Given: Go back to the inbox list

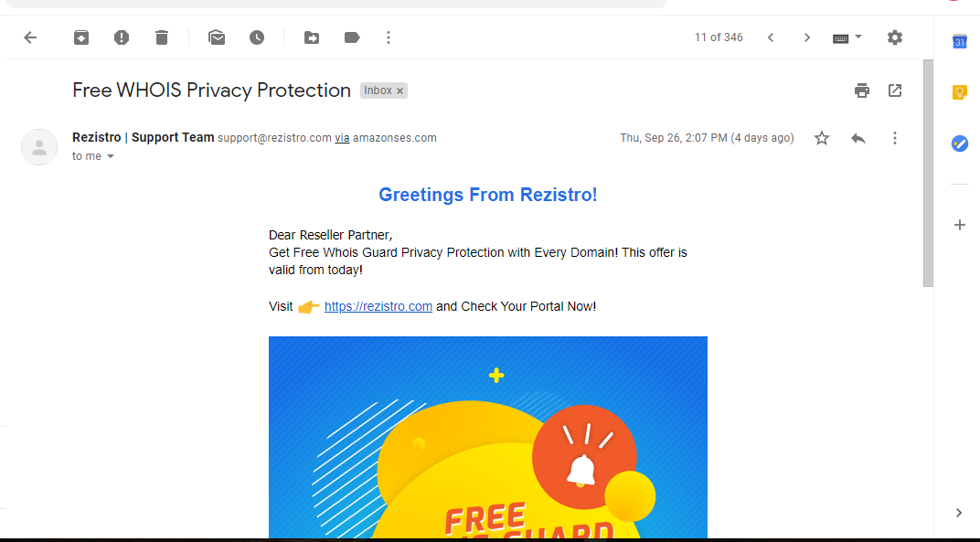Looking at the screenshot, I should coord(30,37).
